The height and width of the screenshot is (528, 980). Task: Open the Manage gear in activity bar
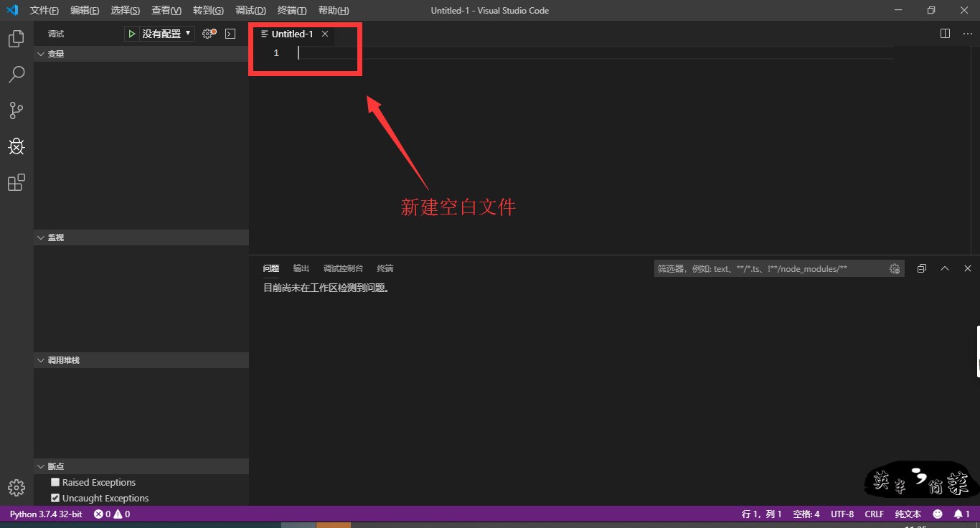coord(16,488)
